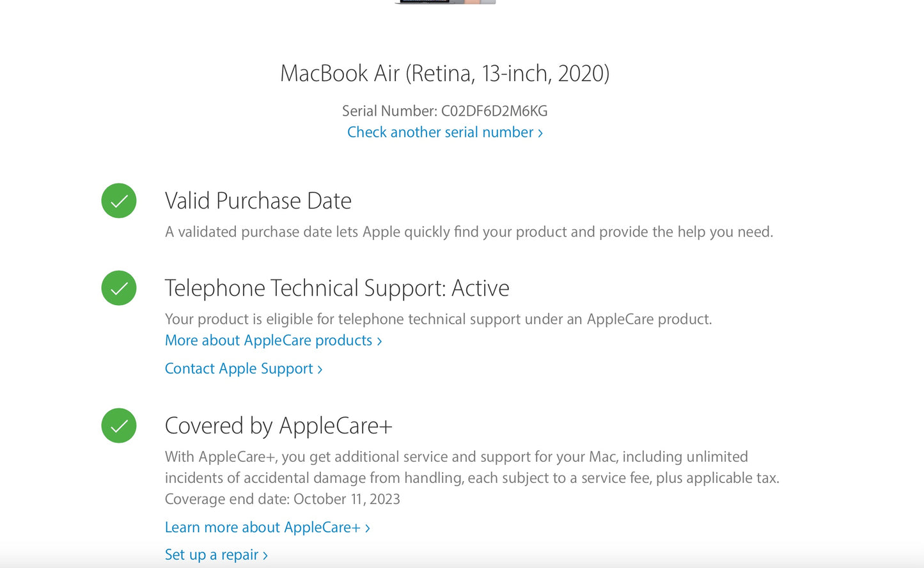Click the serial number C02DF6D2M6KG text
Image resolution: width=924 pixels, height=568 pixels.
coord(494,111)
